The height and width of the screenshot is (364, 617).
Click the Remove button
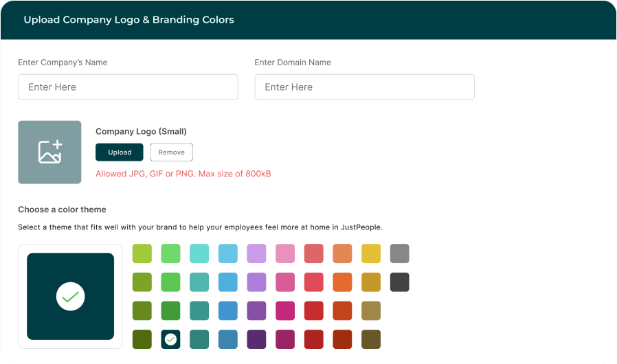pos(172,152)
